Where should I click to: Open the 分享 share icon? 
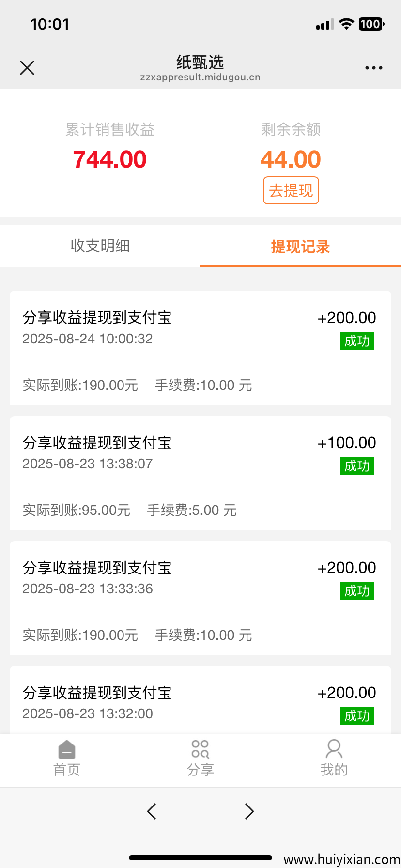200,758
